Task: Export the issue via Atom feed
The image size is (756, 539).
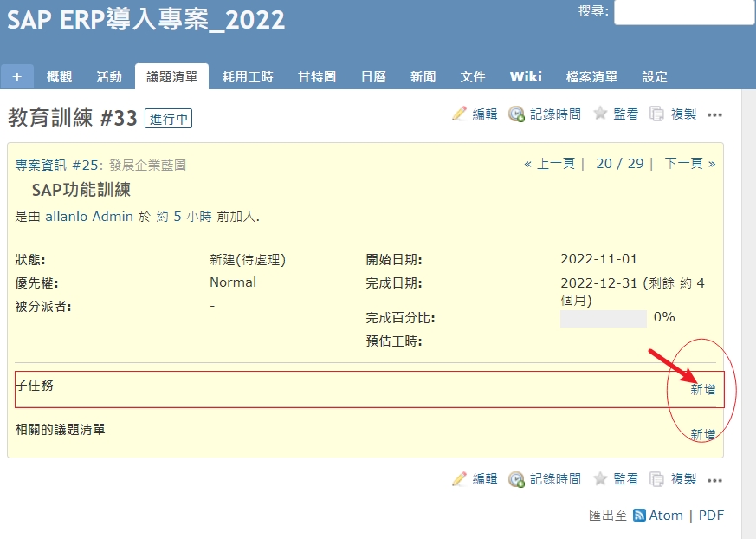Action: point(658,516)
